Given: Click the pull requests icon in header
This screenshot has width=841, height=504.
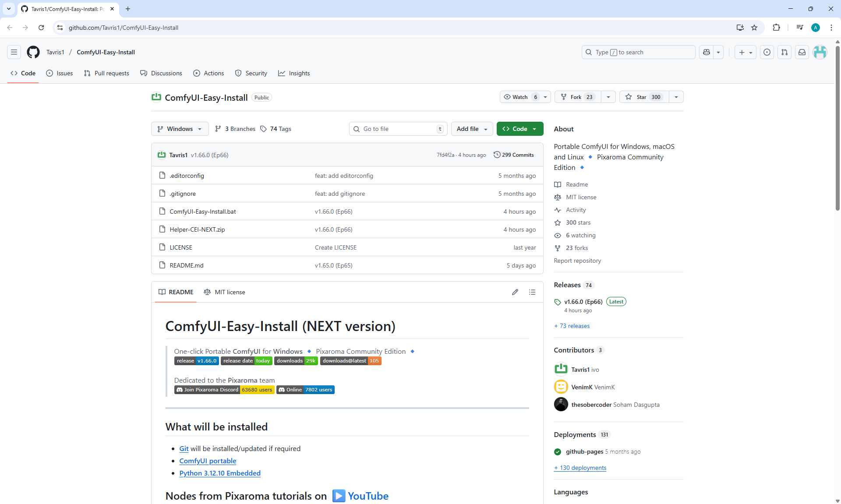Looking at the screenshot, I should click(784, 52).
